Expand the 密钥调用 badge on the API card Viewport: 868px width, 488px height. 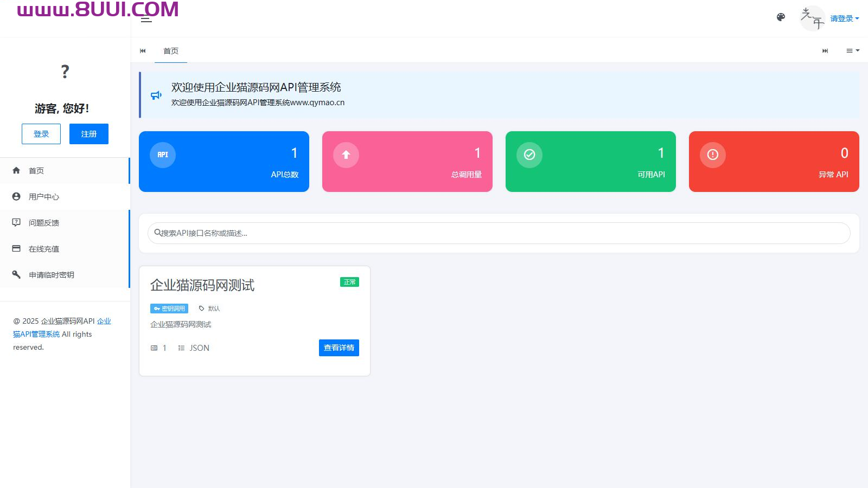point(169,308)
